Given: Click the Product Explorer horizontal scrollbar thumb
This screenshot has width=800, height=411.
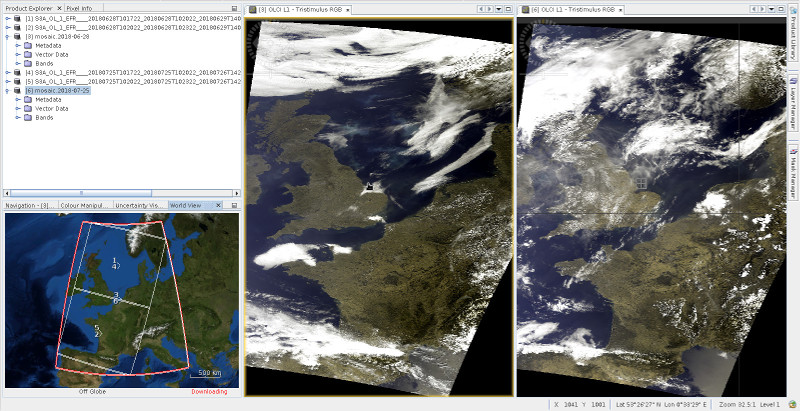Looking at the screenshot, I should tap(81, 193).
